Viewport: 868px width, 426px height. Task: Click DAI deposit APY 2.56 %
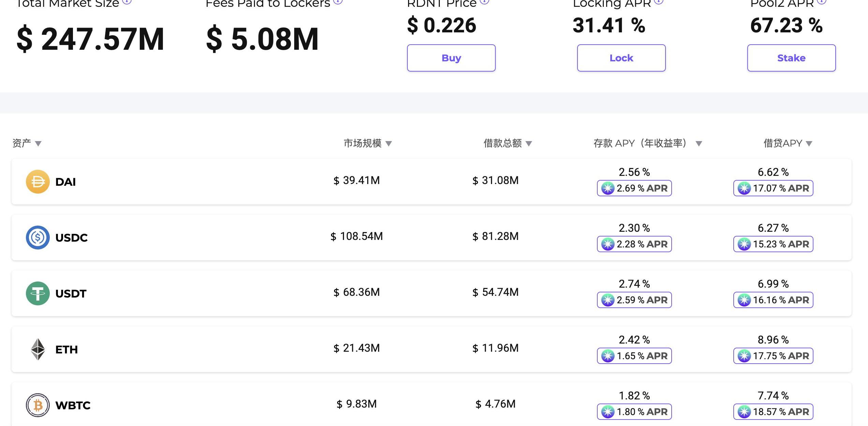(x=634, y=172)
